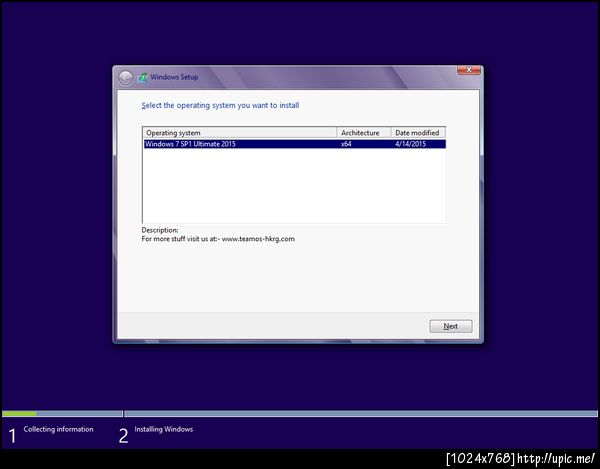Click the Operating system column header

click(240, 133)
